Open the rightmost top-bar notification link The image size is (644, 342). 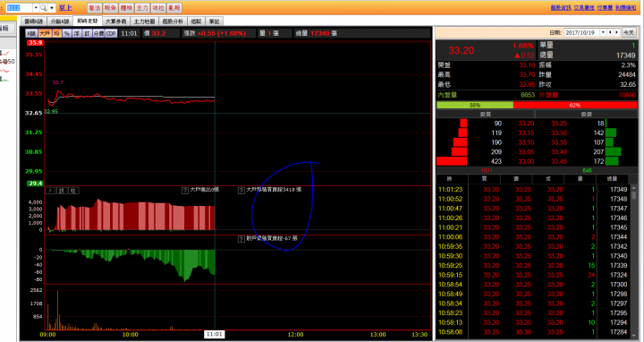[625, 7]
